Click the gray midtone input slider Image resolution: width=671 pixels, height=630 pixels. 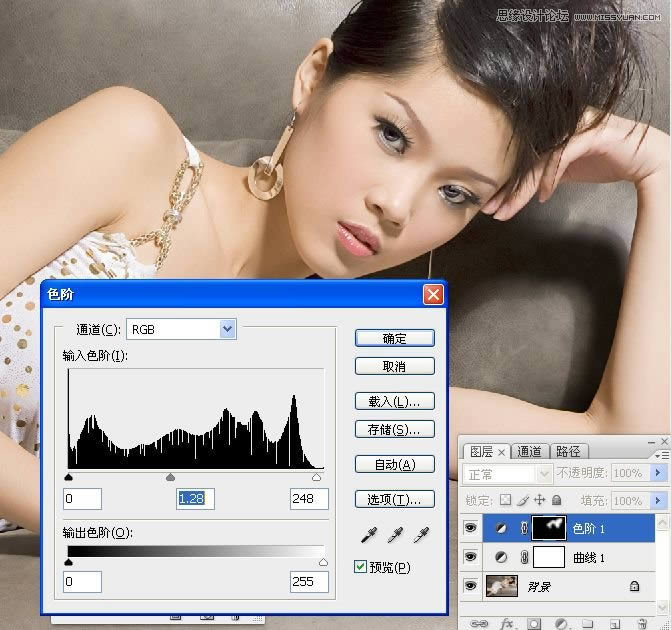[x=170, y=478]
